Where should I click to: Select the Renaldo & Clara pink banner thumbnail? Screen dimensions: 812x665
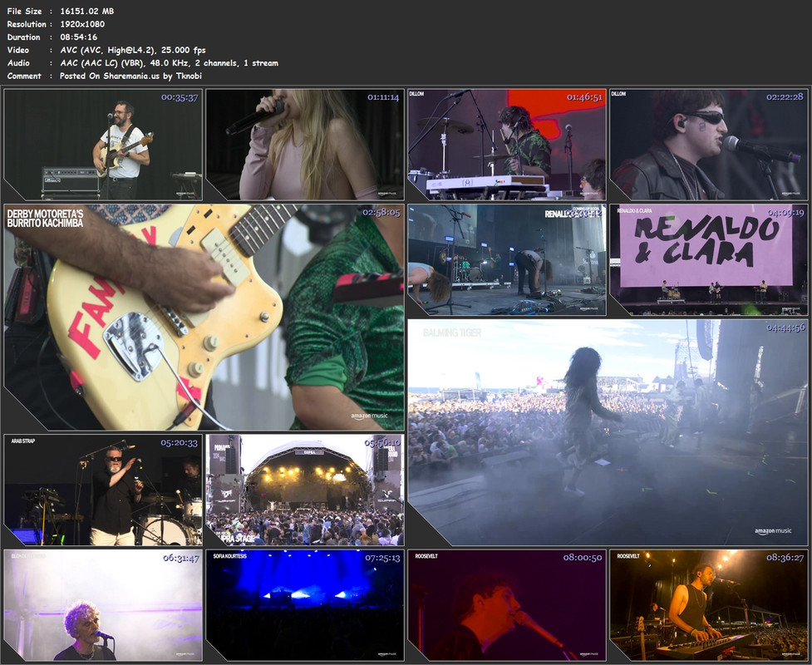coord(709,259)
